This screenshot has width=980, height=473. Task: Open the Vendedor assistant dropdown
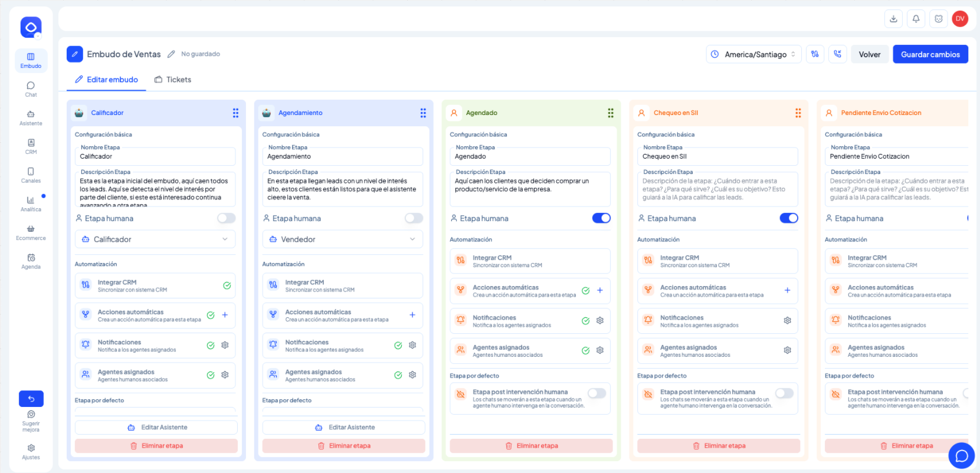(343, 239)
